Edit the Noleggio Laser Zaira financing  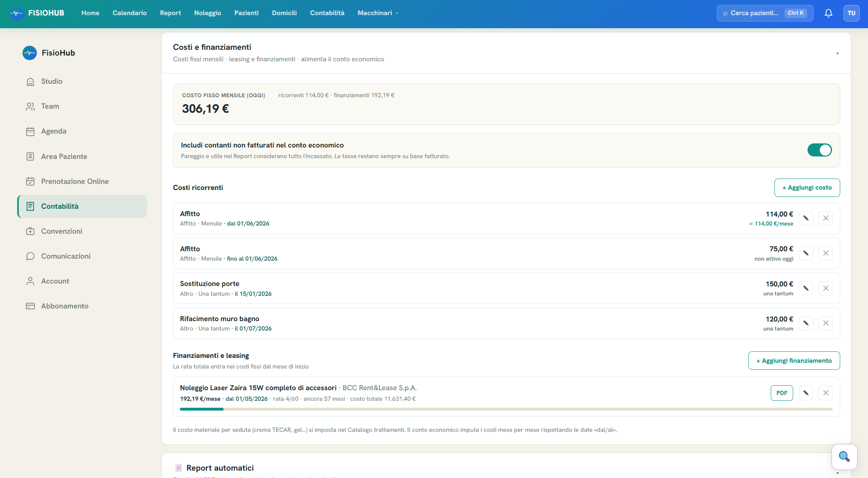(x=806, y=393)
